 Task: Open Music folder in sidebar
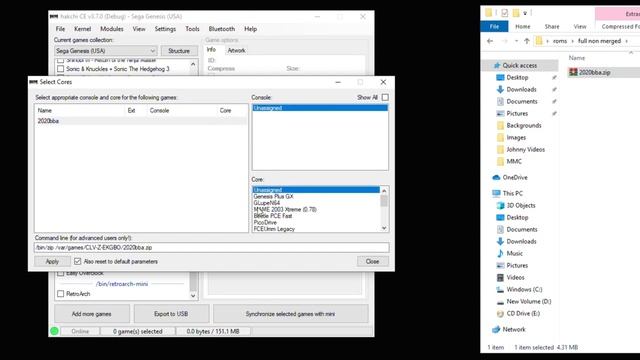(514, 253)
